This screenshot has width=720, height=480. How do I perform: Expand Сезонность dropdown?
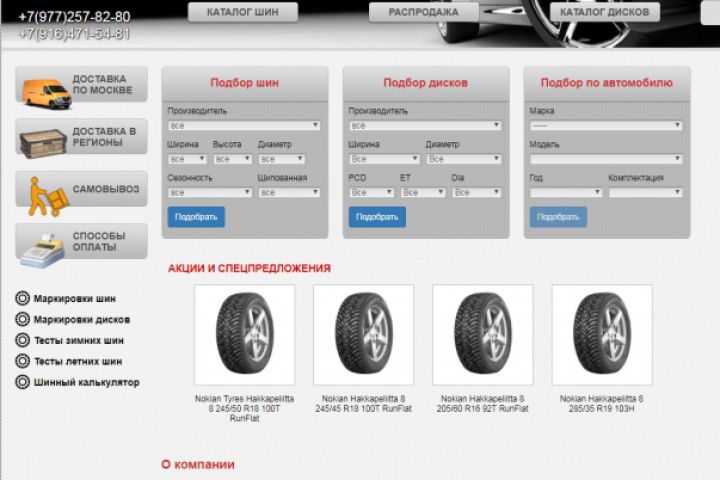(210, 192)
